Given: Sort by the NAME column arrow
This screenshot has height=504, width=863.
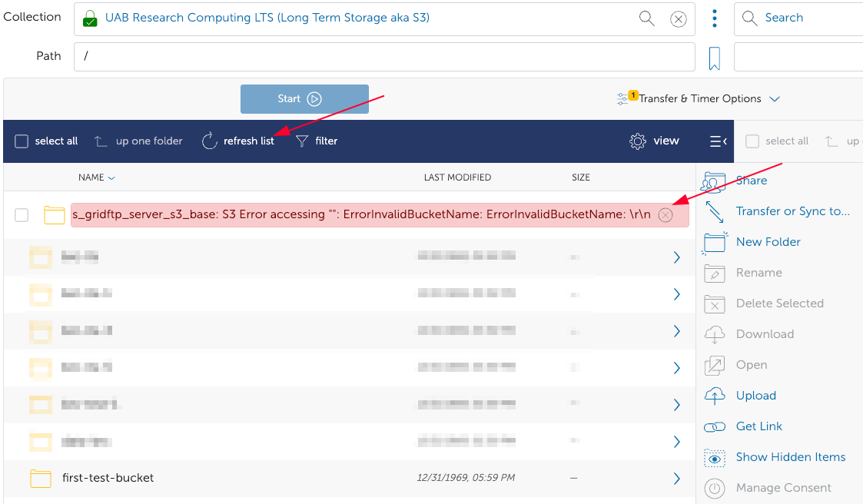Looking at the screenshot, I should (x=112, y=177).
